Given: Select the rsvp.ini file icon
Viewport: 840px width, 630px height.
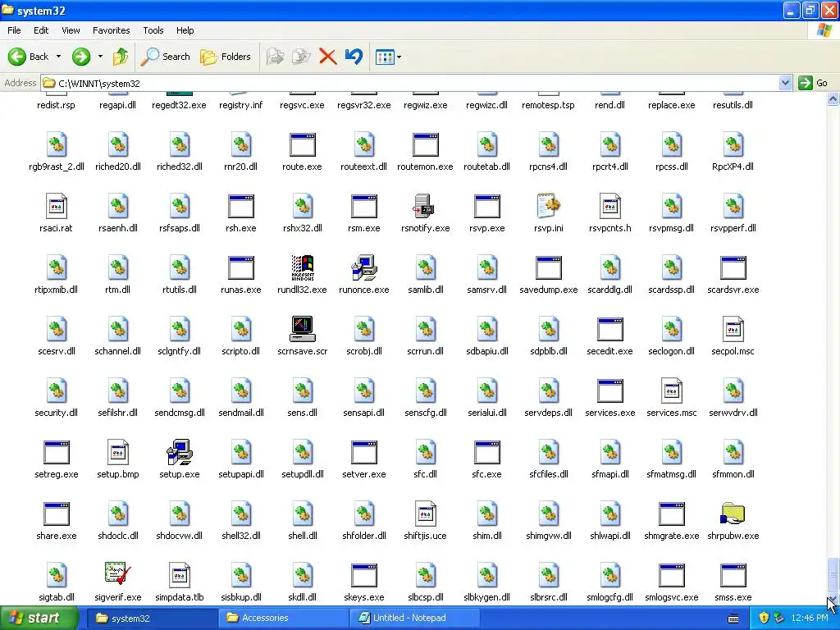Looking at the screenshot, I should pos(549,206).
